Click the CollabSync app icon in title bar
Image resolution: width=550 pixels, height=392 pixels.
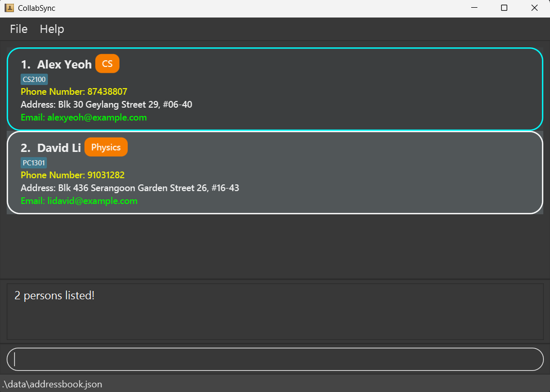point(9,8)
